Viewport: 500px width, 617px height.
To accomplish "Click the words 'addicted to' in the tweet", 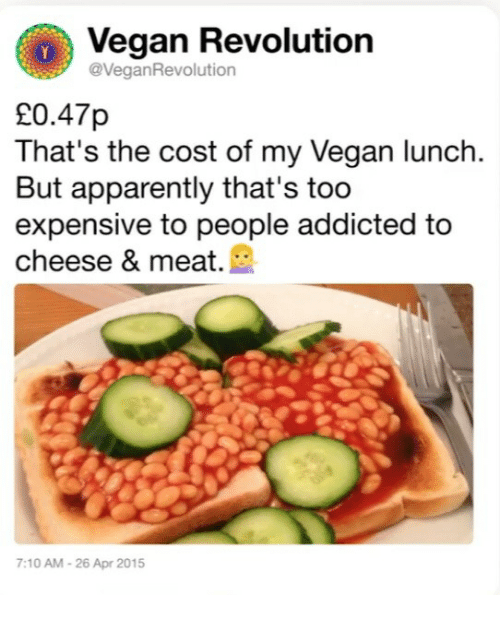I will [374, 224].
